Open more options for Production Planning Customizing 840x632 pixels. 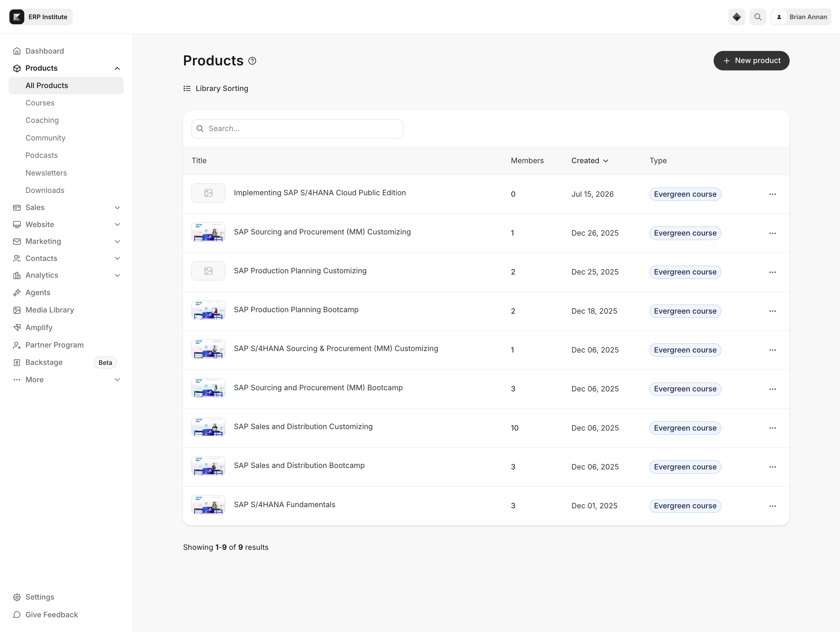pyautogui.click(x=772, y=272)
